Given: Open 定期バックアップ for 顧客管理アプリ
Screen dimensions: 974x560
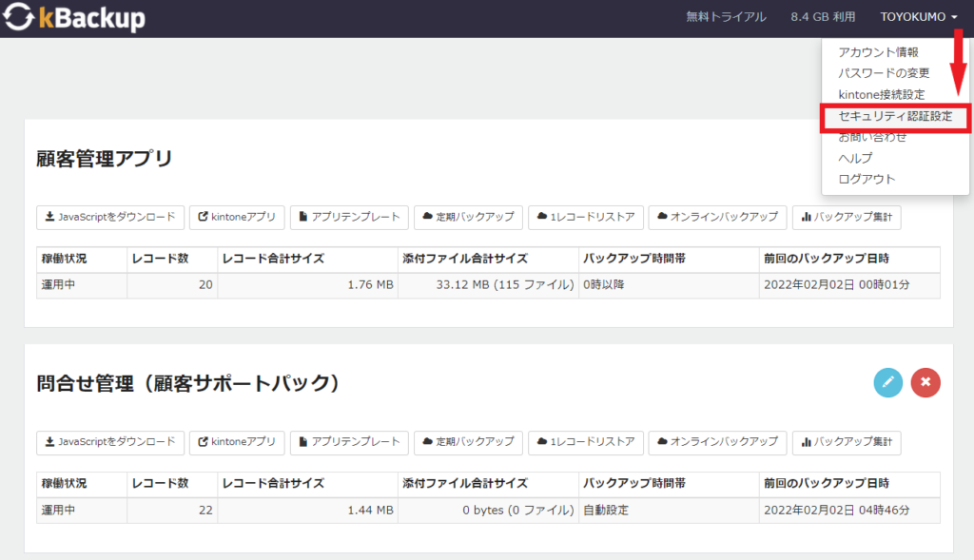Looking at the screenshot, I should click(468, 218).
